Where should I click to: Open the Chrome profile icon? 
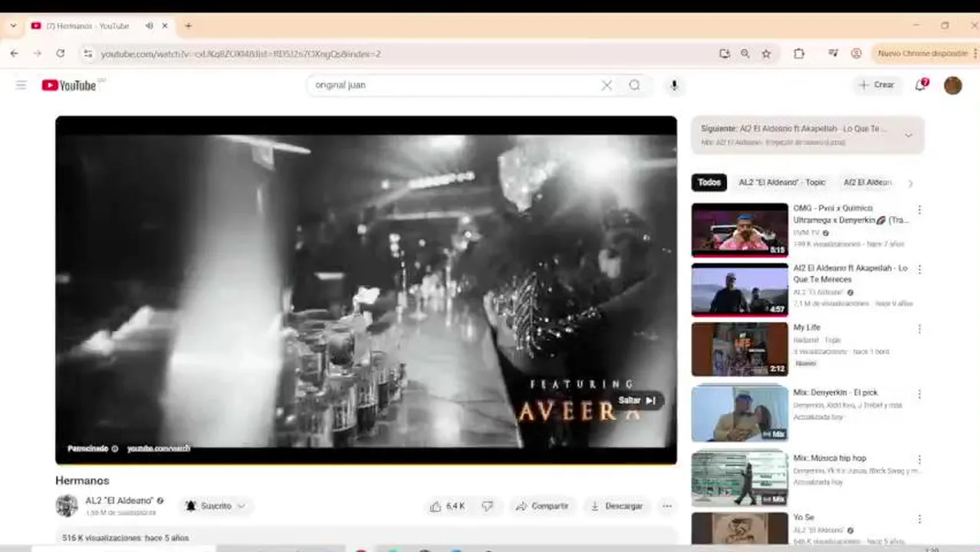click(857, 54)
